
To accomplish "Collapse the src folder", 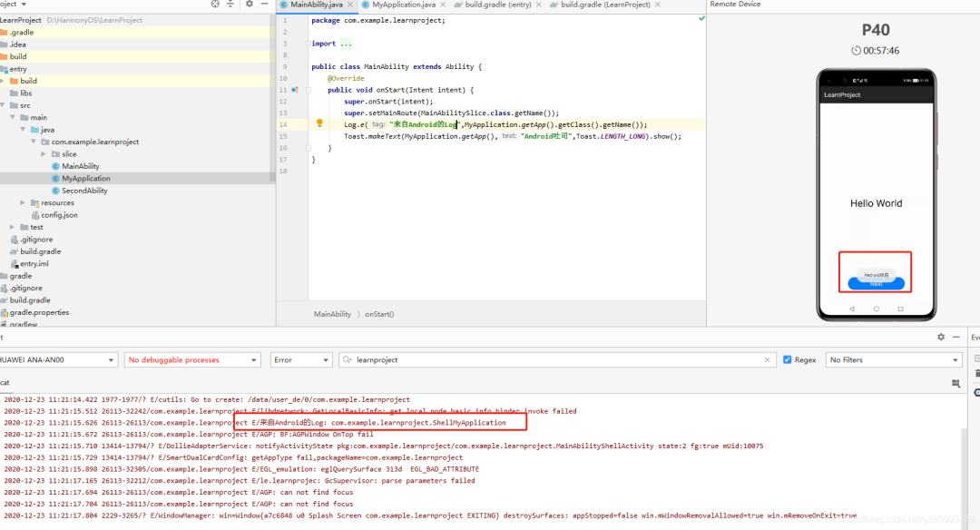I will (3, 105).
